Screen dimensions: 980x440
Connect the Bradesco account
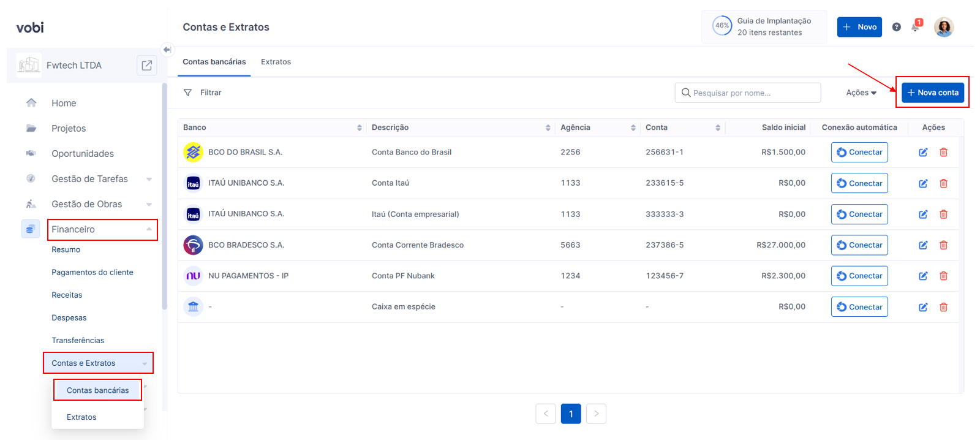tap(859, 245)
